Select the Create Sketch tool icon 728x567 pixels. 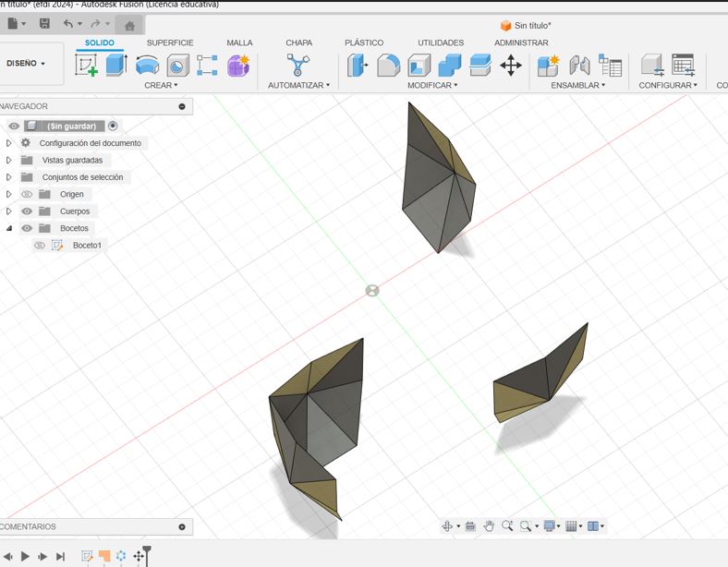(86, 65)
